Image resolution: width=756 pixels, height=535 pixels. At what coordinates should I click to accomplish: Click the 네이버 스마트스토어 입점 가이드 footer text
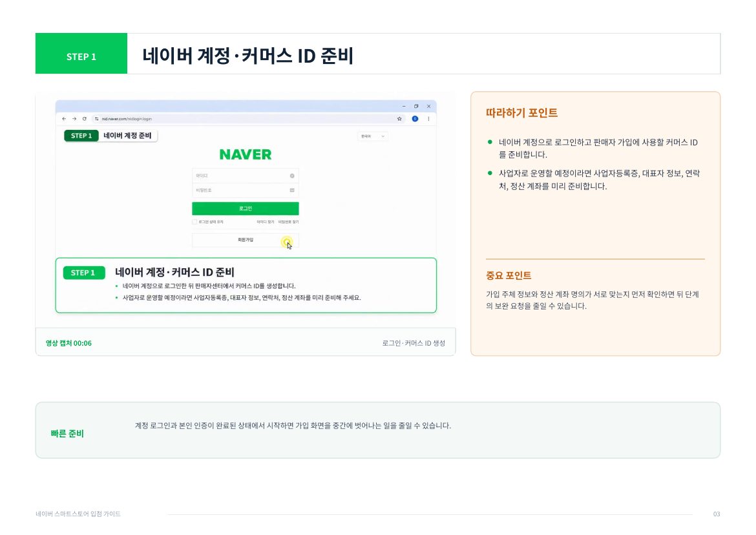click(78, 514)
